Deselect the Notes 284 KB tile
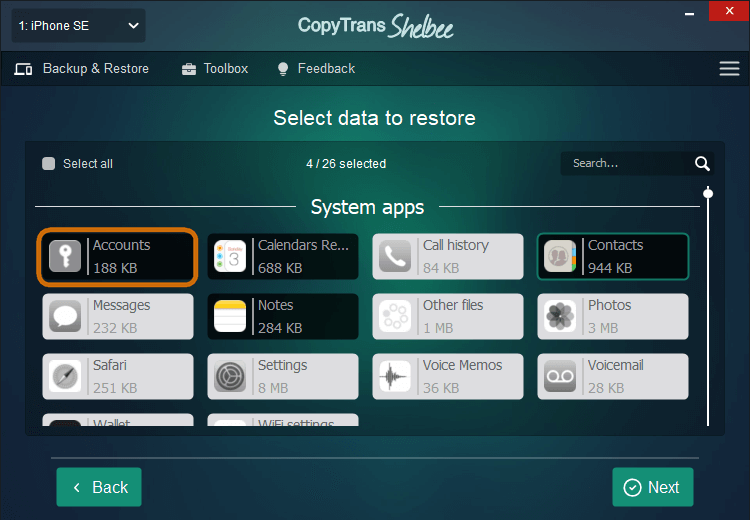This screenshot has height=520, width=750. coord(283,316)
